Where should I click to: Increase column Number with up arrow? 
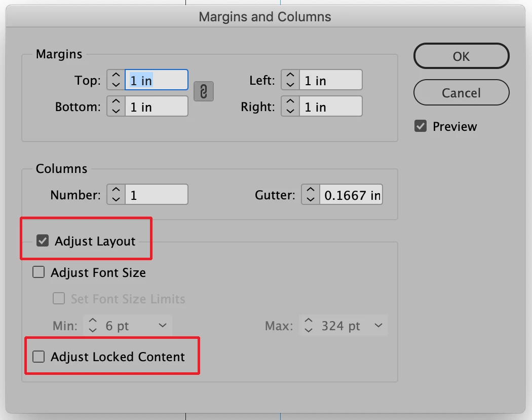[x=116, y=190]
